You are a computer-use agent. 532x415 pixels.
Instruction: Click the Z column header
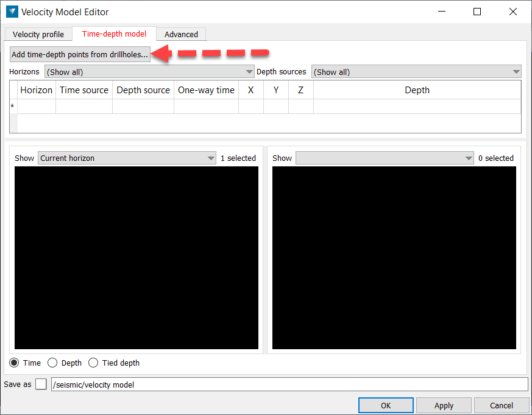click(x=301, y=90)
